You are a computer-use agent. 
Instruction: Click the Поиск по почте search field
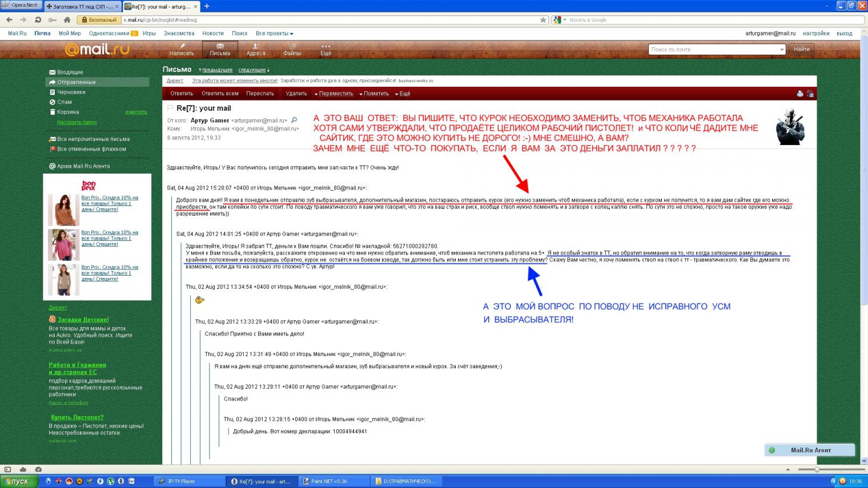pos(713,50)
